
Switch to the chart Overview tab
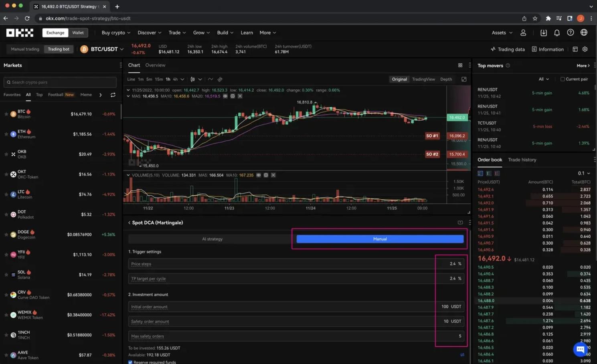point(155,65)
